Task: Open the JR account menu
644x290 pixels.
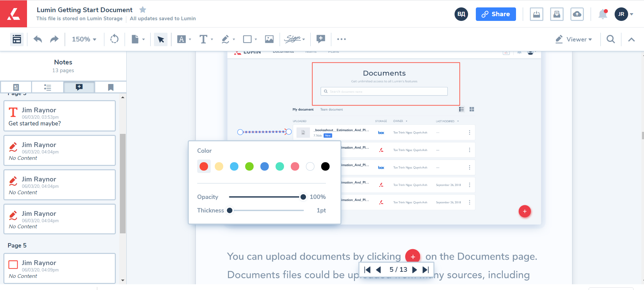Action: click(x=624, y=14)
